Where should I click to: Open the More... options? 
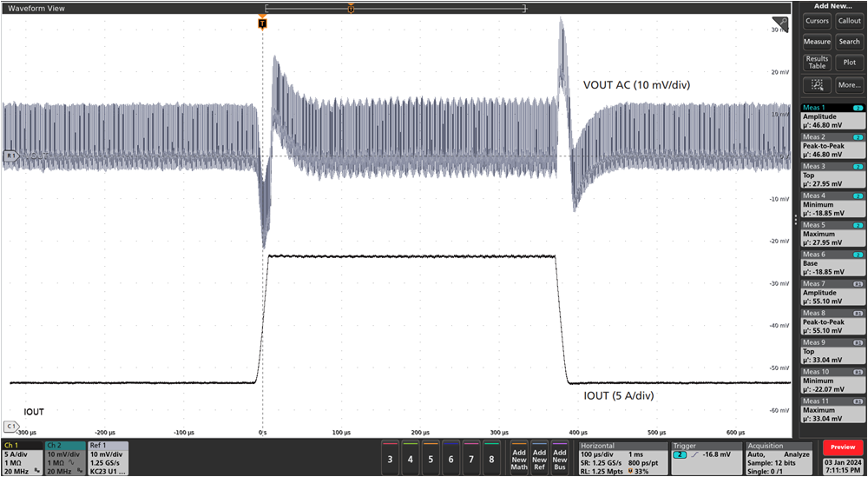coord(849,85)
